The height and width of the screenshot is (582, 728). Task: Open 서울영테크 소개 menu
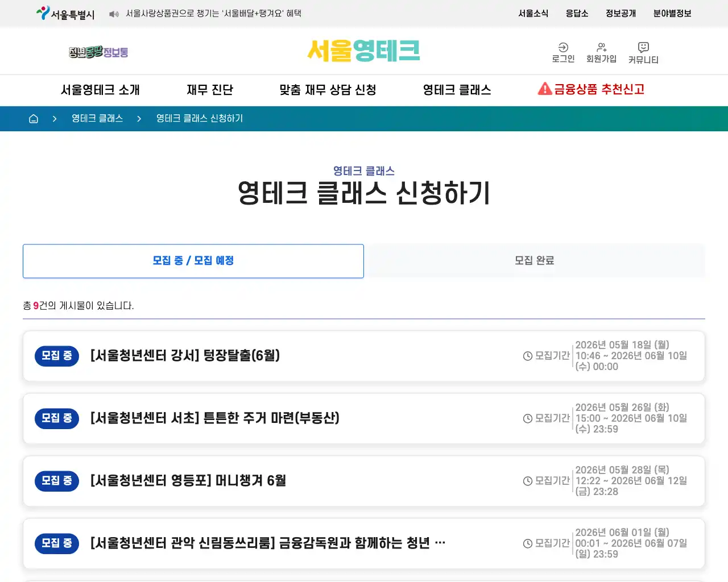point(100,90)
